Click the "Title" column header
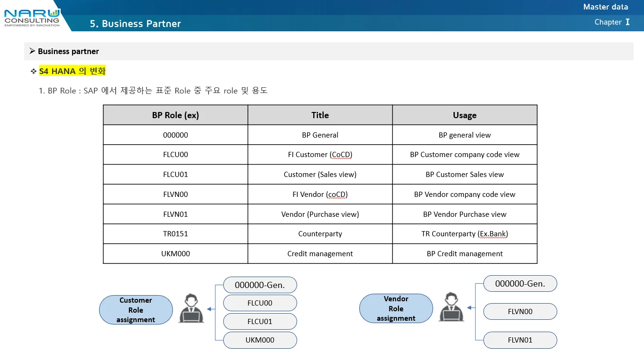Screen dimensions: 644x353 click(x=320, y=115)
